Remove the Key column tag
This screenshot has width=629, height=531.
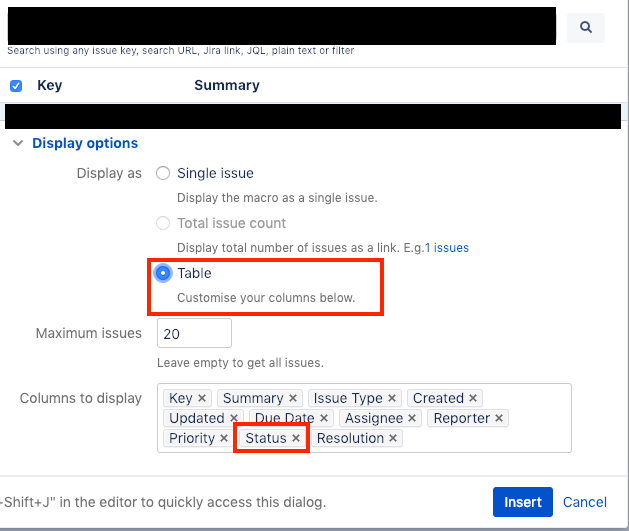[x=202, y=398]
